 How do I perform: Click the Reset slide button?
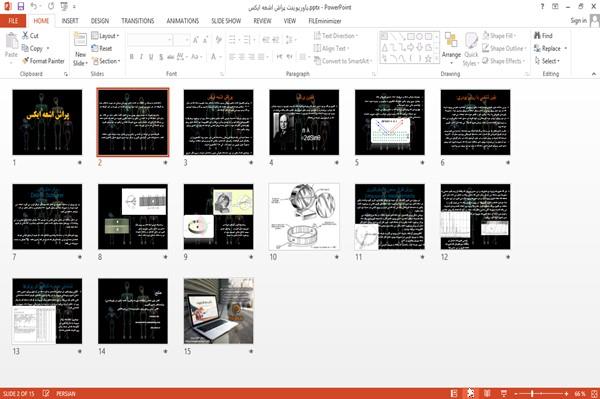pos(102,48)
